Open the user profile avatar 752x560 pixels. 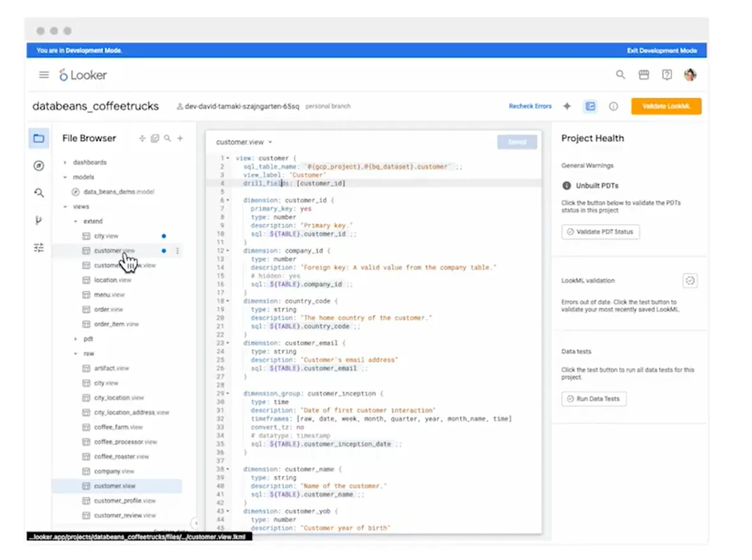coord(690,74)
